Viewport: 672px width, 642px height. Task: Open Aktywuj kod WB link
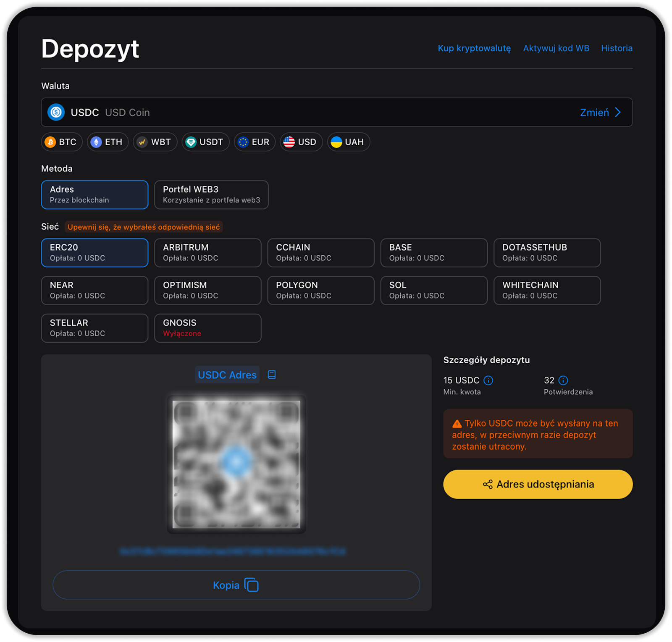[x=556, y=48]
